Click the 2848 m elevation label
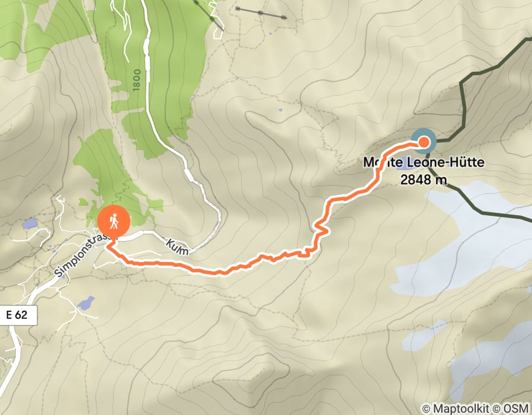This screenshot has width=532, height=415. [424, 180]
